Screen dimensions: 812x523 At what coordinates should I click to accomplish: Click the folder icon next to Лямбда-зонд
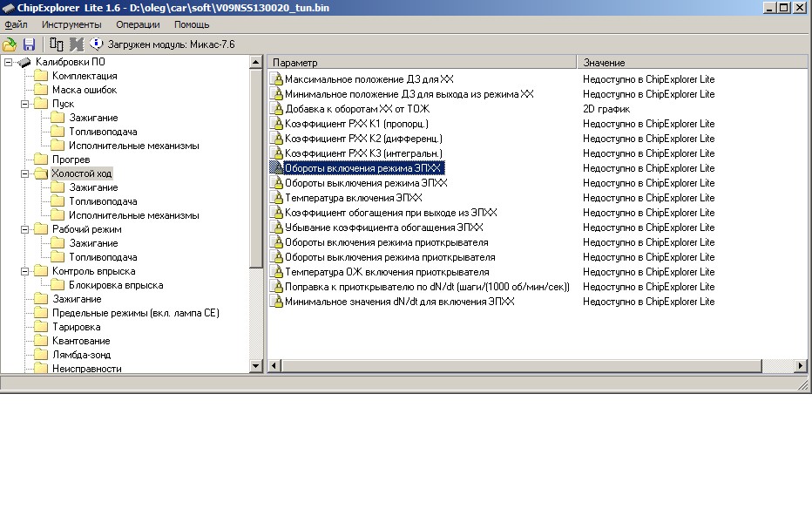[x=40, y=355]
